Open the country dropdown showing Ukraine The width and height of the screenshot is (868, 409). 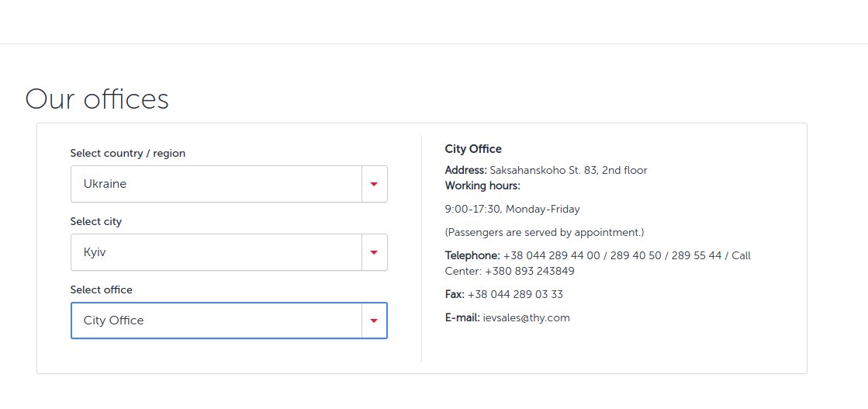coord(216,184)
